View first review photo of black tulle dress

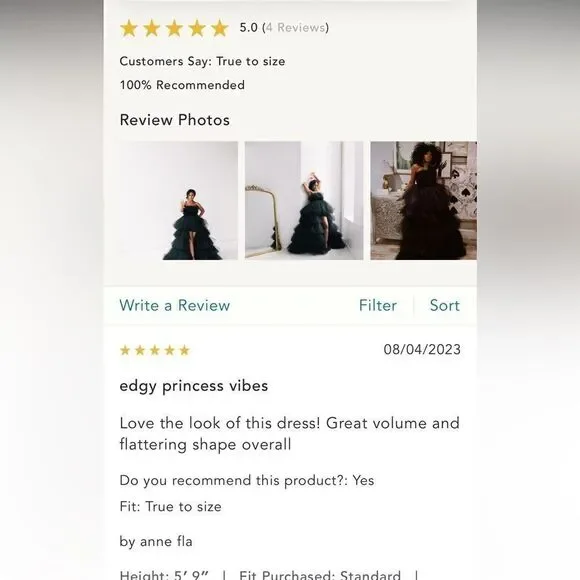[x=179, y=200]
